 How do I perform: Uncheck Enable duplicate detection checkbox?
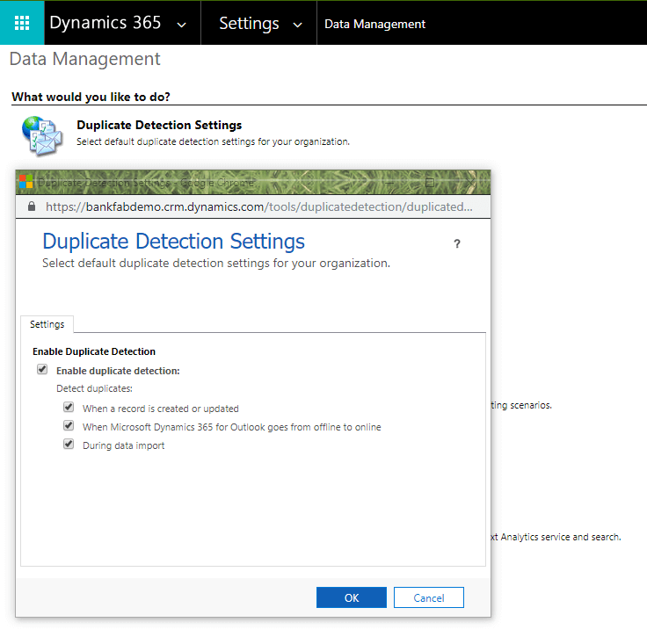[42, 370]
